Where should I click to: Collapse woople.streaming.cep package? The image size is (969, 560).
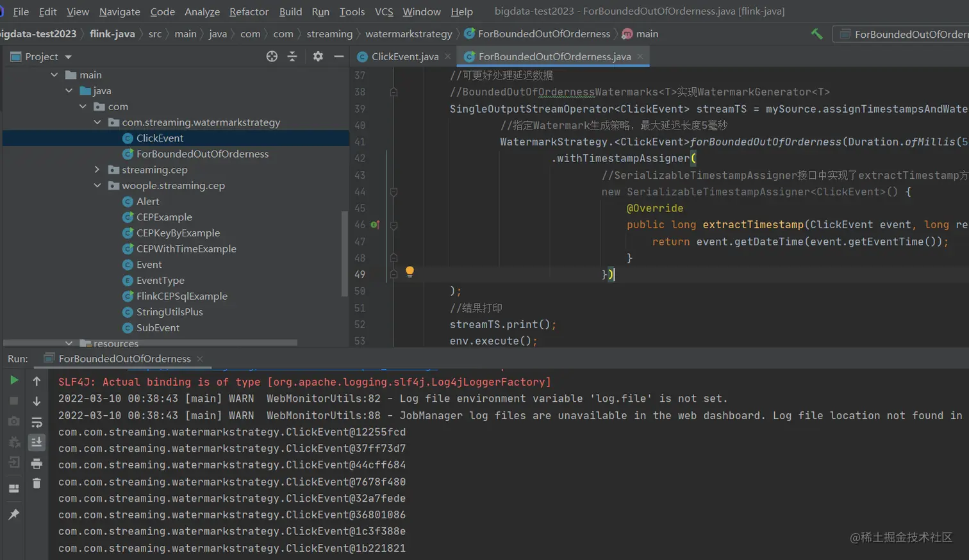point(97,186)
